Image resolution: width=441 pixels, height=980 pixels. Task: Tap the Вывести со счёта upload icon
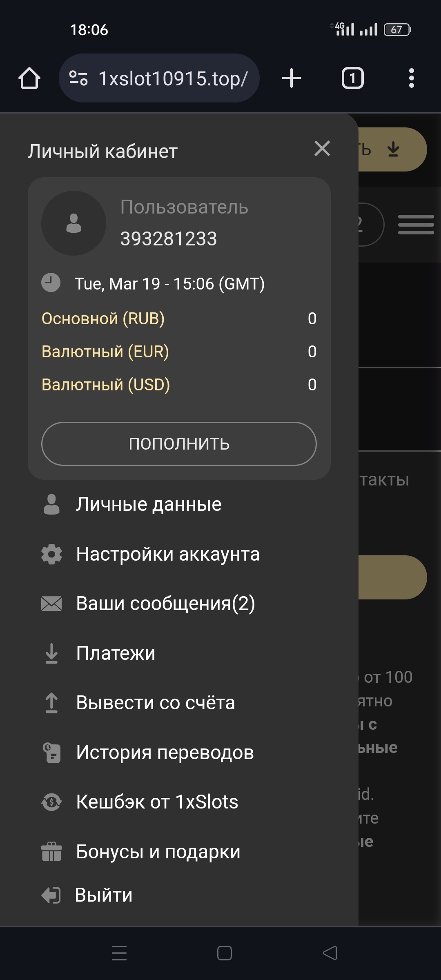point(51,703)
